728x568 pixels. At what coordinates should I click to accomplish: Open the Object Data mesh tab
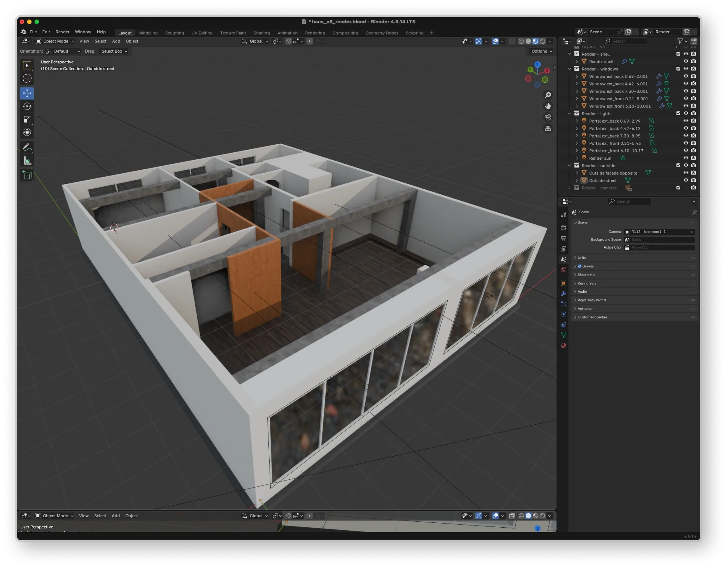(x=564, y=335)
